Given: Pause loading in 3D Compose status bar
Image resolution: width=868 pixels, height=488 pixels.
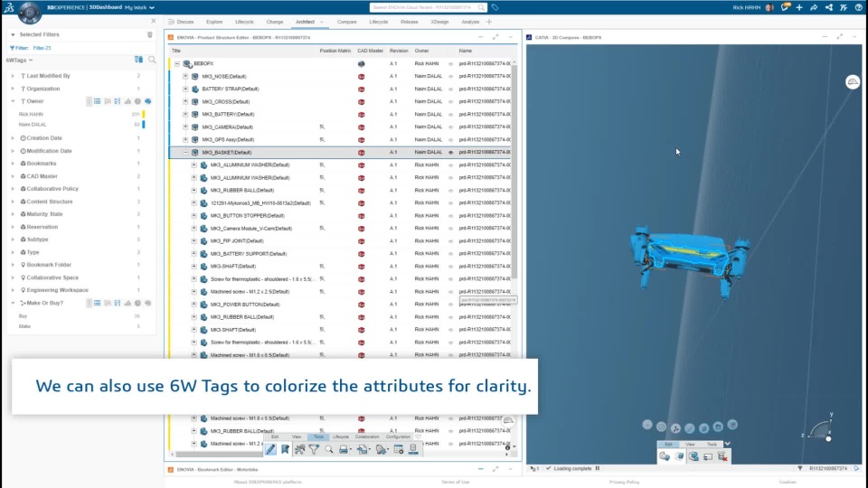Looking at the screenshot, I should pyautogui.click(x=598, y=468).
